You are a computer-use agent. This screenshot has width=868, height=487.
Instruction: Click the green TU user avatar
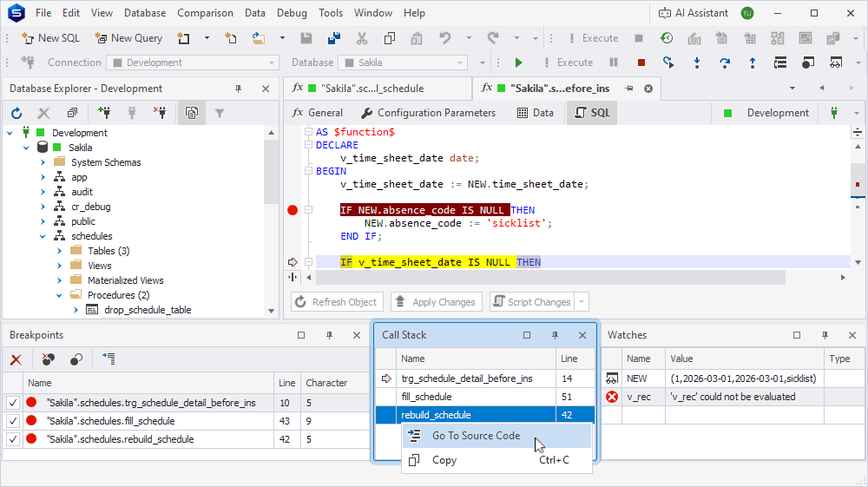pos(747,13)
